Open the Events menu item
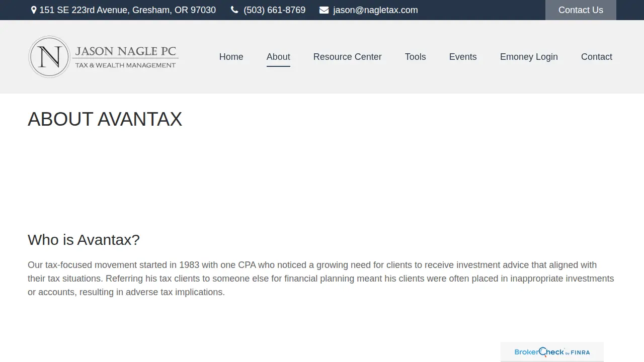Image resolution: width=644 pixels, height=362 pixels. 463,57
